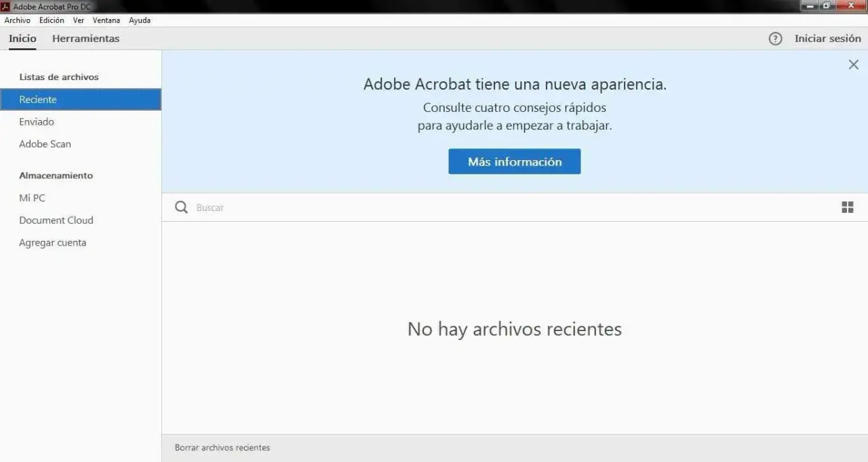Select Reciente in file lists
Screen dimensions: 868x462
point(81,99)
